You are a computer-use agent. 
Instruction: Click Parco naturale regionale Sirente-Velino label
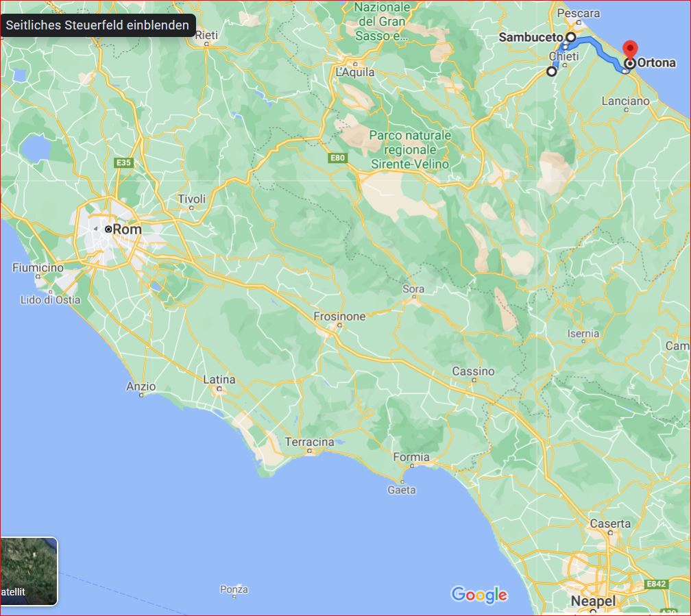tap(410, 149)
